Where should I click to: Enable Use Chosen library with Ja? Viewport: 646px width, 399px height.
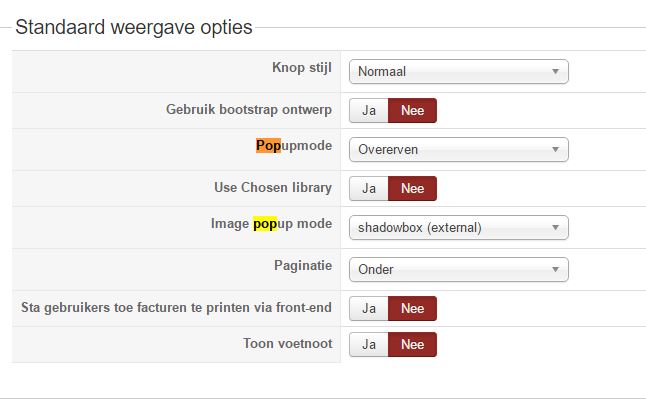tap(369, 188)
